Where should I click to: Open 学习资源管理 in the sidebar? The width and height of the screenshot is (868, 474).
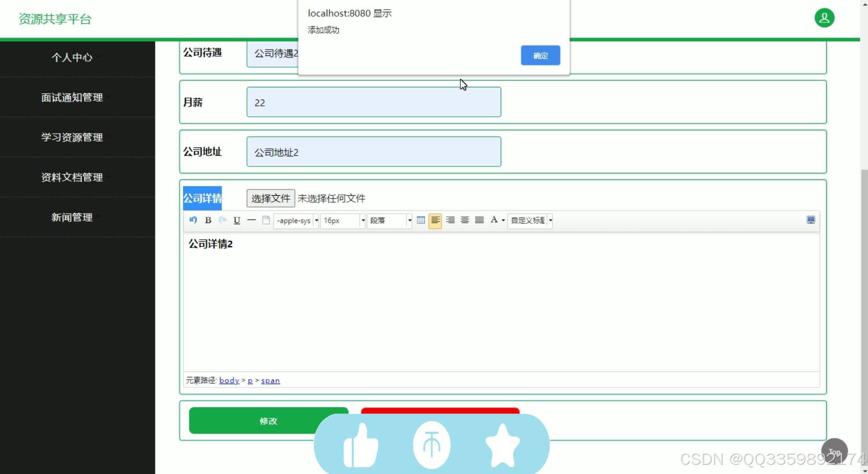pos(72,137)
